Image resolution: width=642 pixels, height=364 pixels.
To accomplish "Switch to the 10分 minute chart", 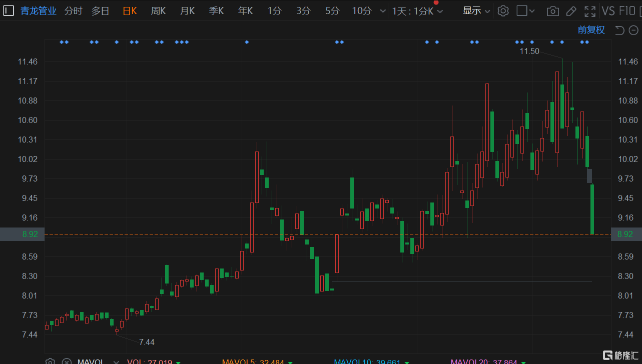I will tap(362, 10).
